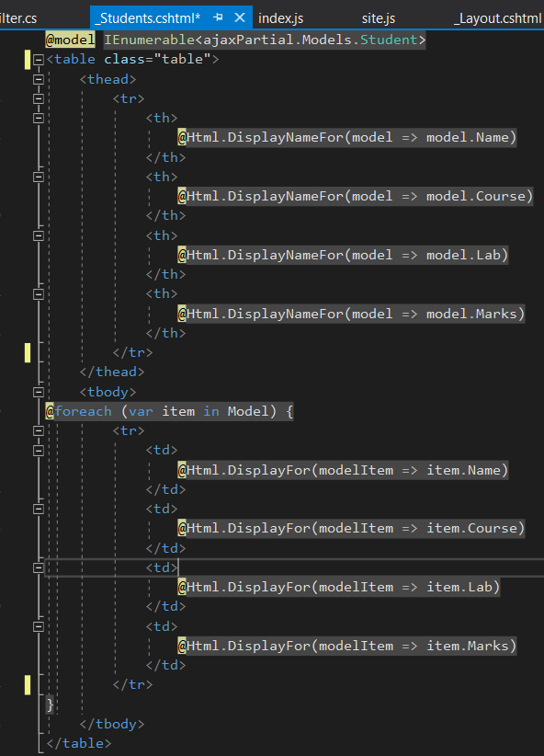Switch to the index.js tab

click(x=280, y=18)
